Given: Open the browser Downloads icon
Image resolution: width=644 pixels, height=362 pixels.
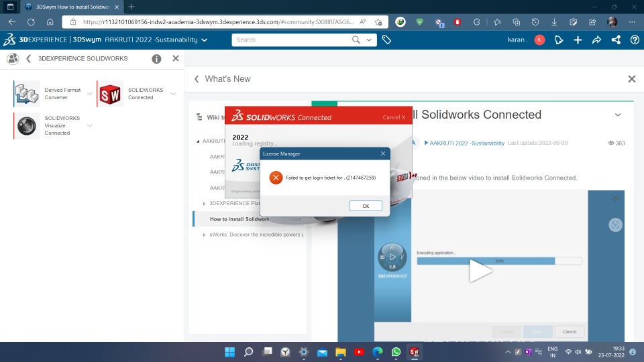Looking at the screenshot, I should (554, 22).
